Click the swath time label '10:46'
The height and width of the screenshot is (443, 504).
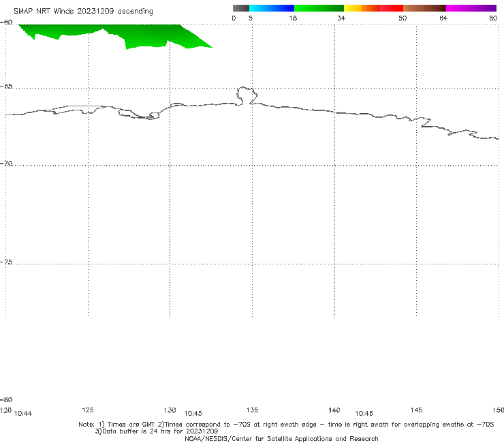pyautogui.click(x=364, y=414)
